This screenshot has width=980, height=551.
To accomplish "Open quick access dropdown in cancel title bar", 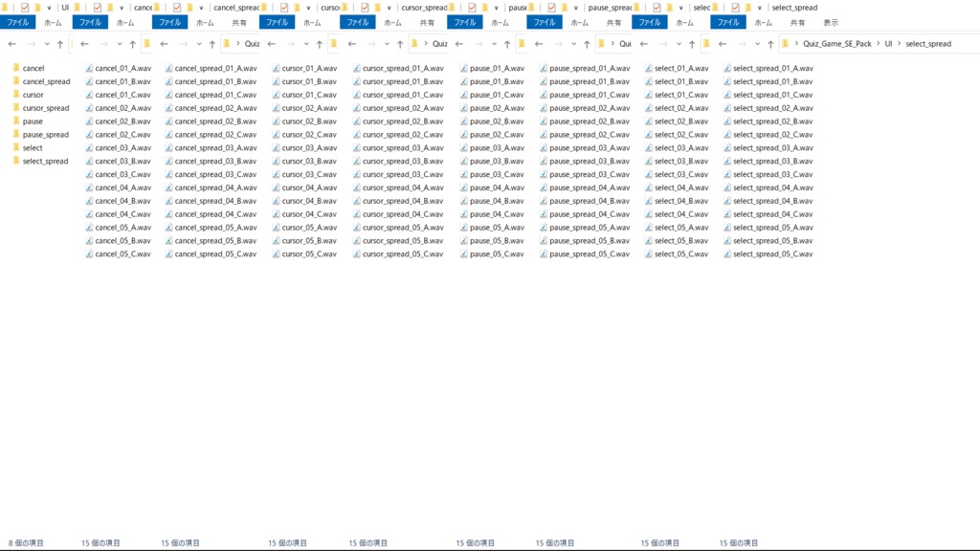I will pyautogui.click(x=122, y=8).
